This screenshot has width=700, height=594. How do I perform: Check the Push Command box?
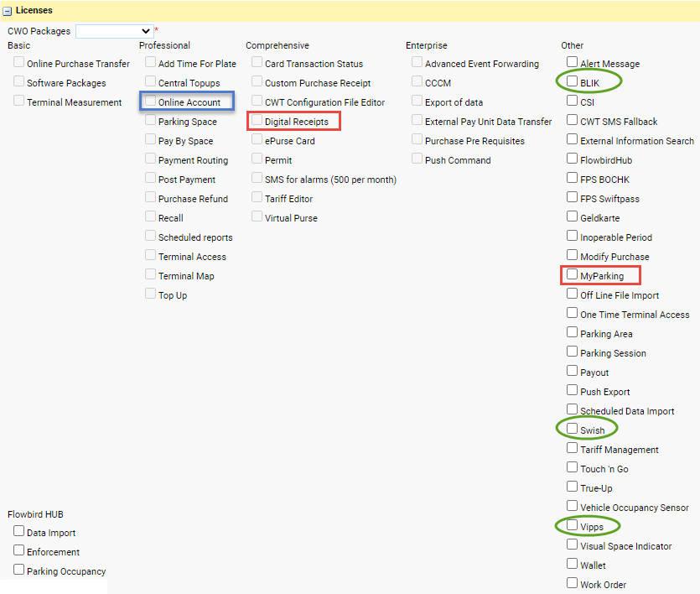pos(417,158)
